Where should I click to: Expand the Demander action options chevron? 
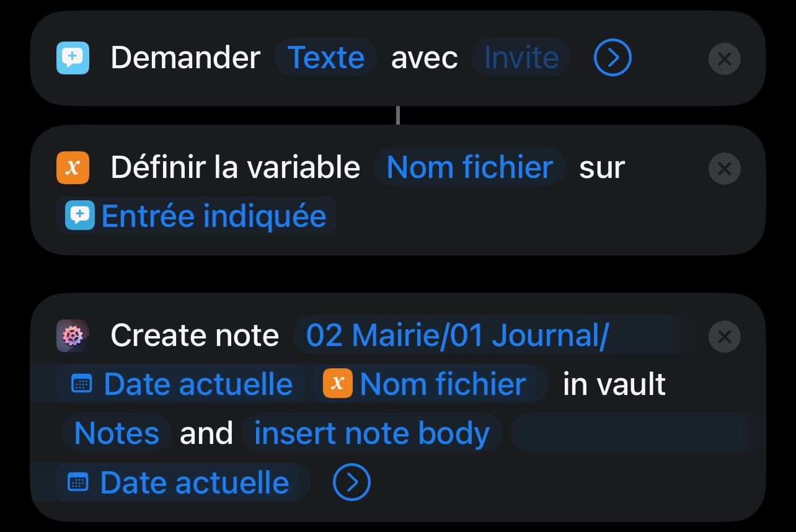pos(612,58)
